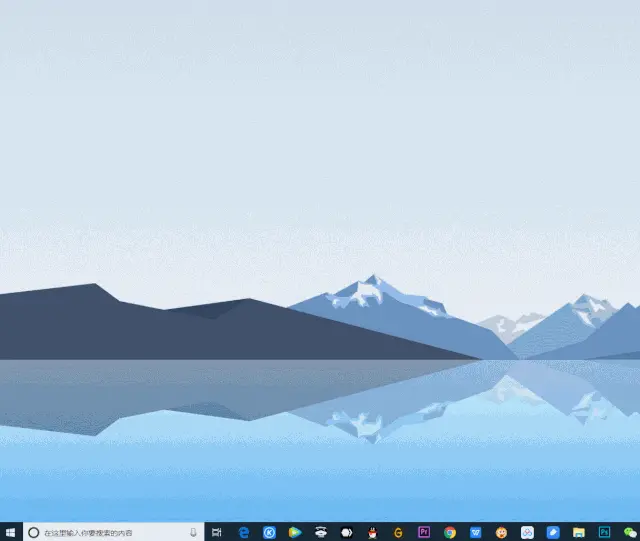Open the blue K music player icon

[269, 532]
